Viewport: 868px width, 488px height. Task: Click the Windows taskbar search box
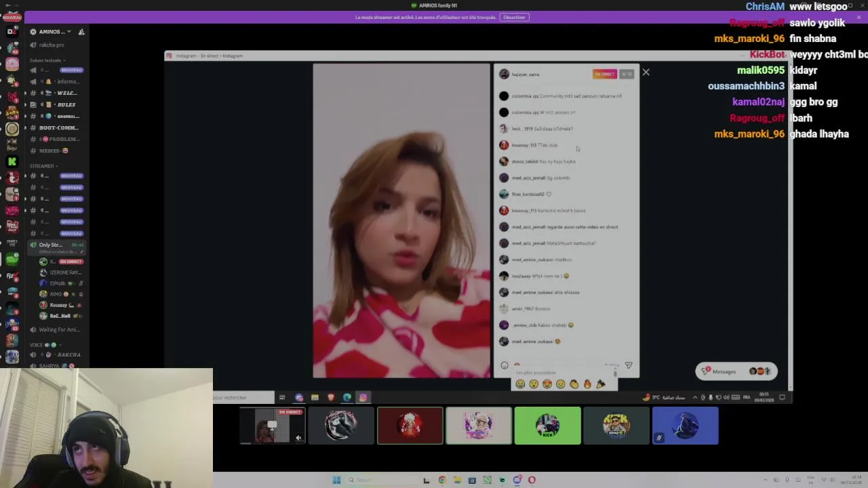[x=382, y=480]
